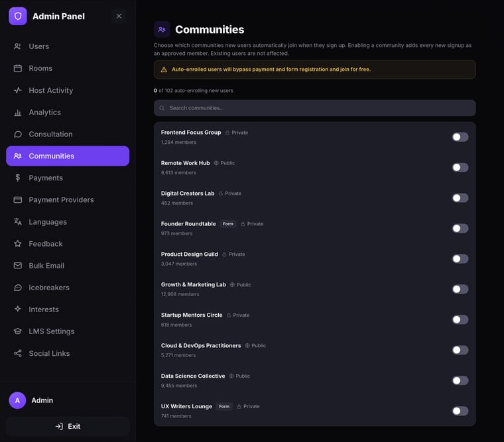
Task: Go to Payment Providers settings
Action: click(x=68, y=200)
